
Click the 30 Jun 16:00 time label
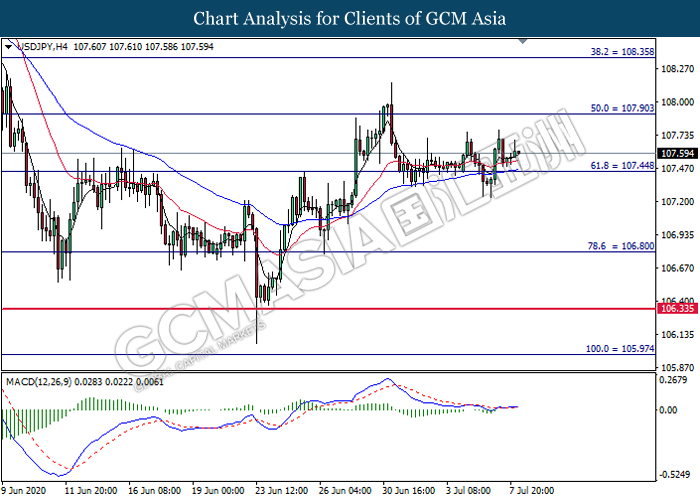409,491
